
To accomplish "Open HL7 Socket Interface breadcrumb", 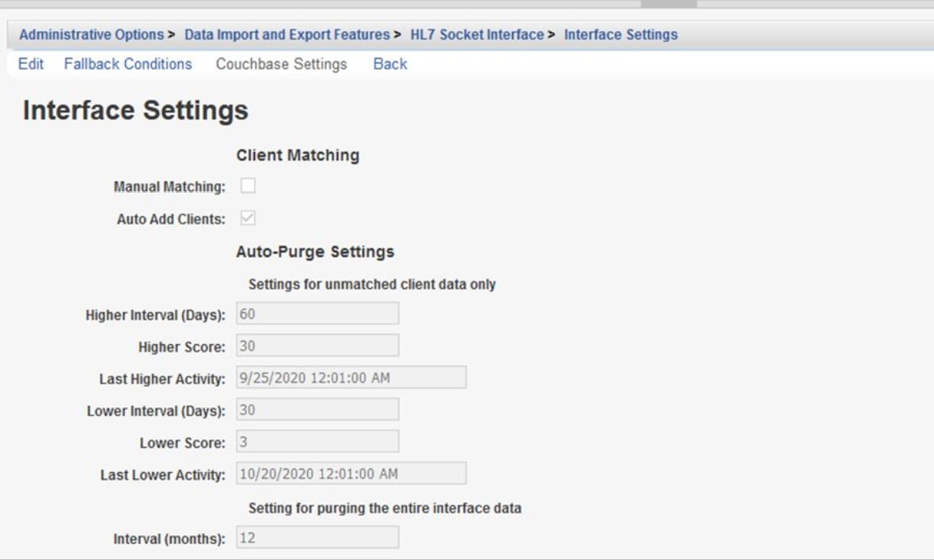I will (476, 35).
